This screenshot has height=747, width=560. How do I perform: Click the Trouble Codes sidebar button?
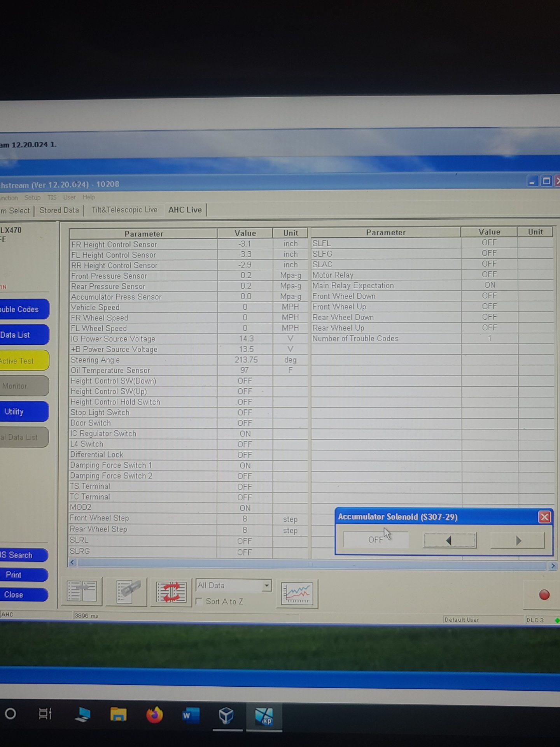point(24,309)
